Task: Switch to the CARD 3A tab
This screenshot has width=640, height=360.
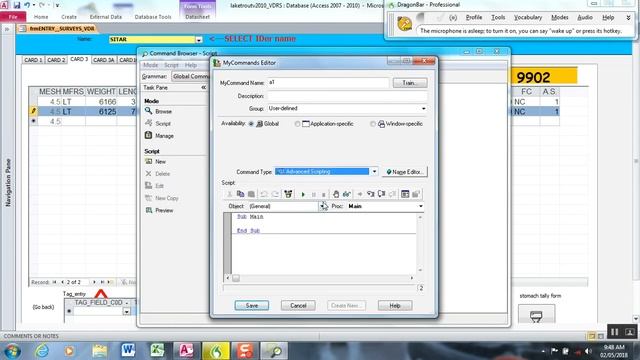Action: click(x=104, y=60)
